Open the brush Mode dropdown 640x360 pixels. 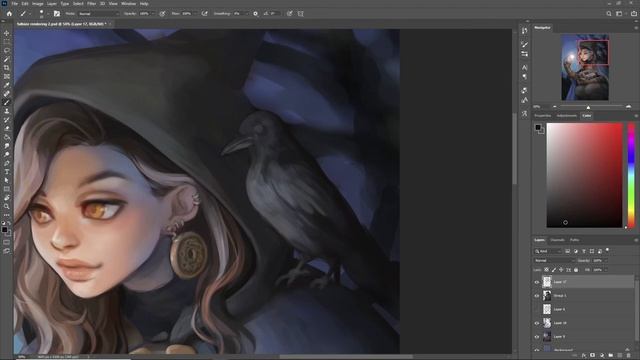[x=98, y=13]
